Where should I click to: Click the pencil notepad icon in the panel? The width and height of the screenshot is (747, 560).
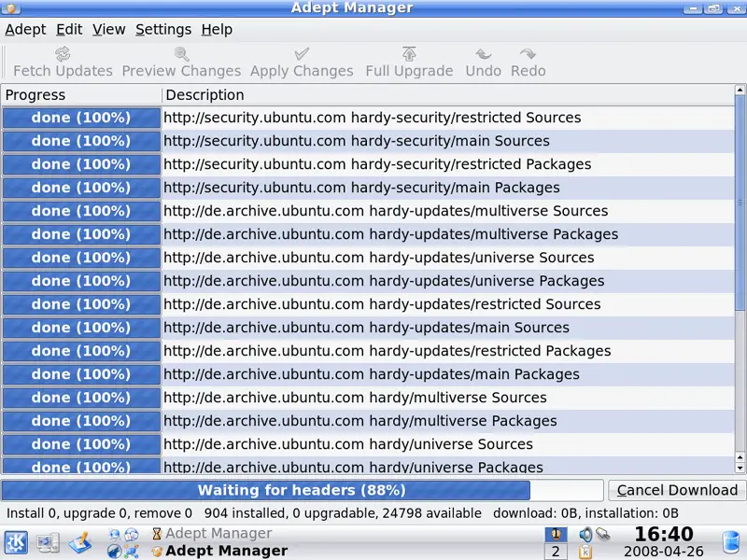coord(80,543)
